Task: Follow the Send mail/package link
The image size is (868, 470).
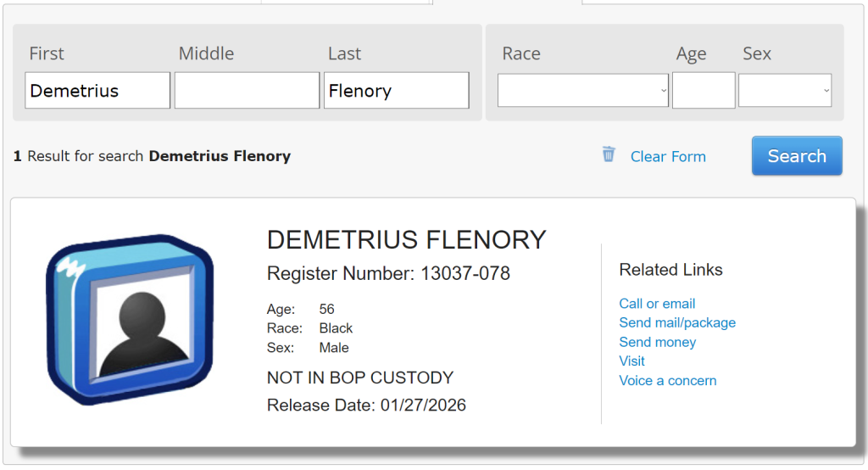Action: [x=677, y=322]
